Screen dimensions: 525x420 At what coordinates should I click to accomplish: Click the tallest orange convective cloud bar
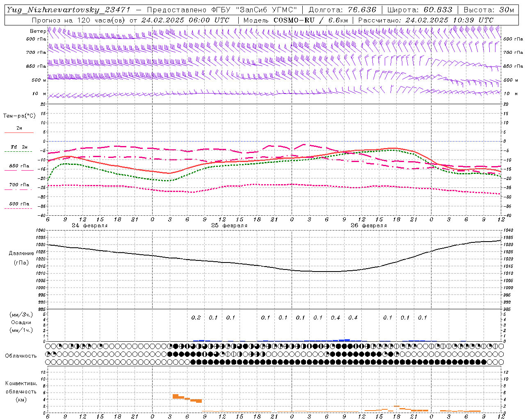(176, 396)
